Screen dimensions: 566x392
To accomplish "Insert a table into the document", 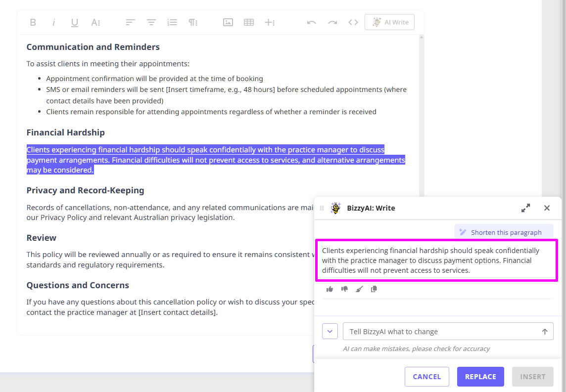I will point(249,22).
